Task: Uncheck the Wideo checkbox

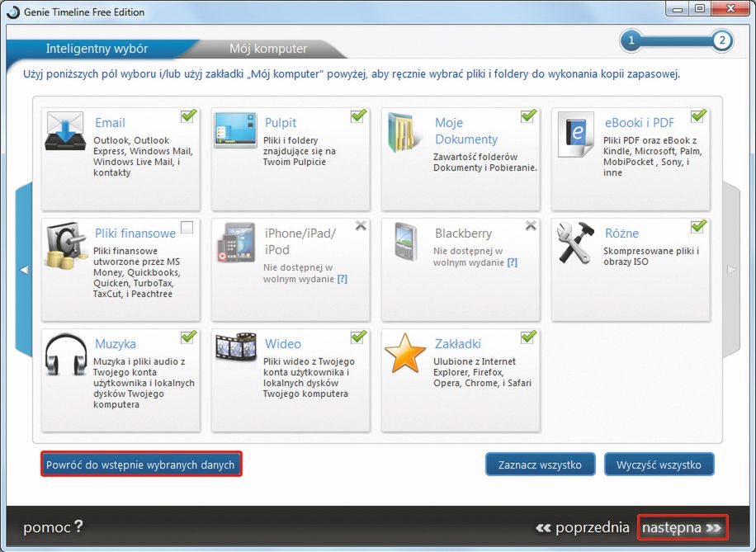Action: point(358,337)
